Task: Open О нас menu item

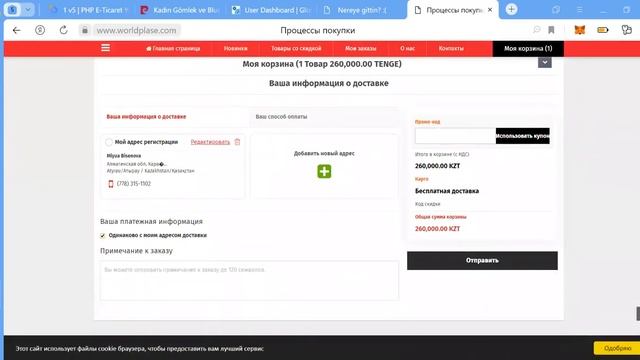Action: coord(407,49)
